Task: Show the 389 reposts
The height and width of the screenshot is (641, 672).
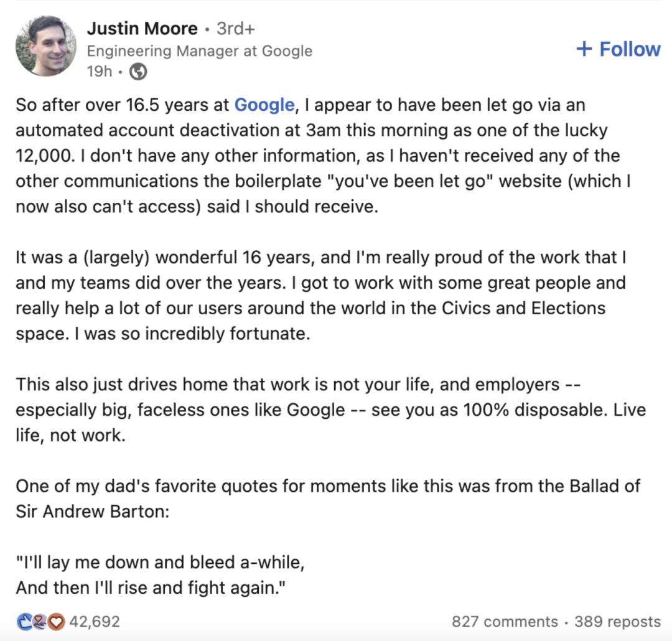Action: click(x=617, y=621)
